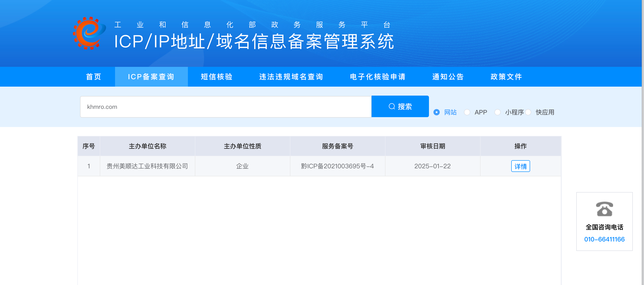Open the 通知公告 tab
This screenshot has width=644, height=285.
coord(448,77)
